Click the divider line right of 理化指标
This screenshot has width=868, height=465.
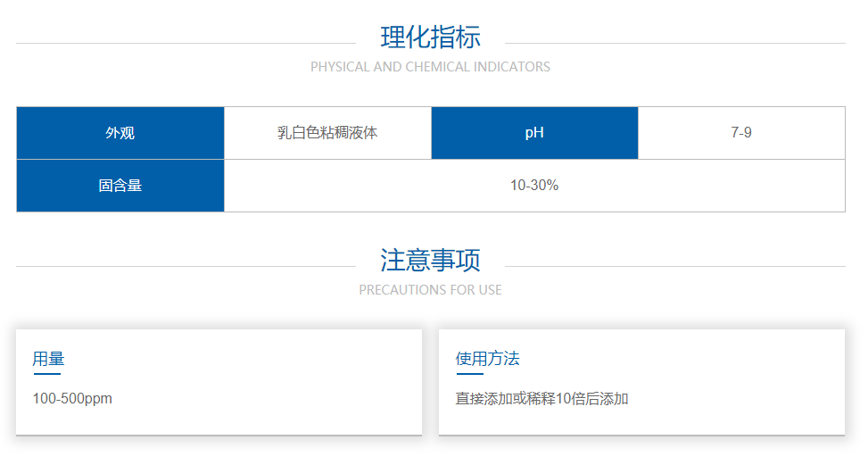click(674, 43)
